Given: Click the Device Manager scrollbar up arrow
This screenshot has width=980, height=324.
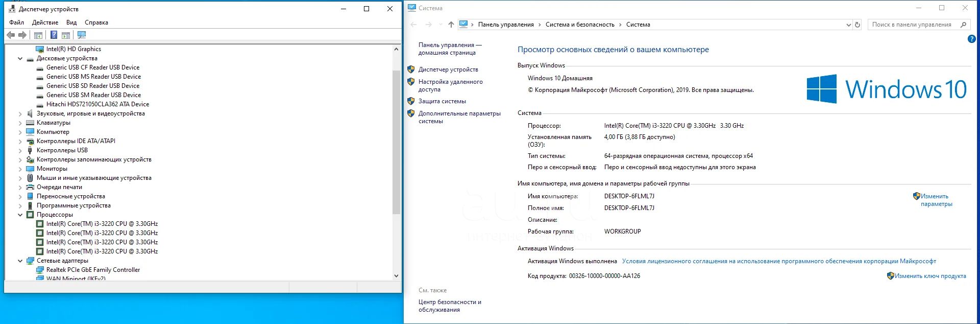Looking at the screenshot, I should coord(397,49).
